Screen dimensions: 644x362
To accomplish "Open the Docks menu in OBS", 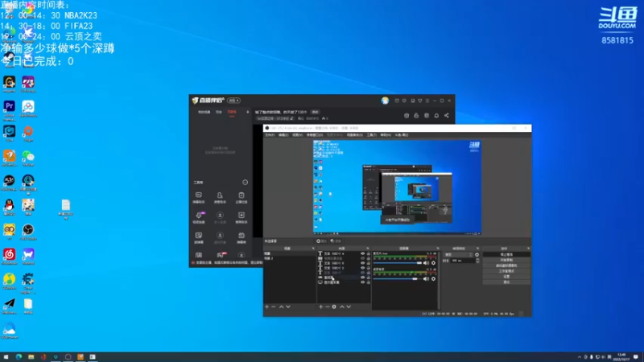I will coord(315,135).
